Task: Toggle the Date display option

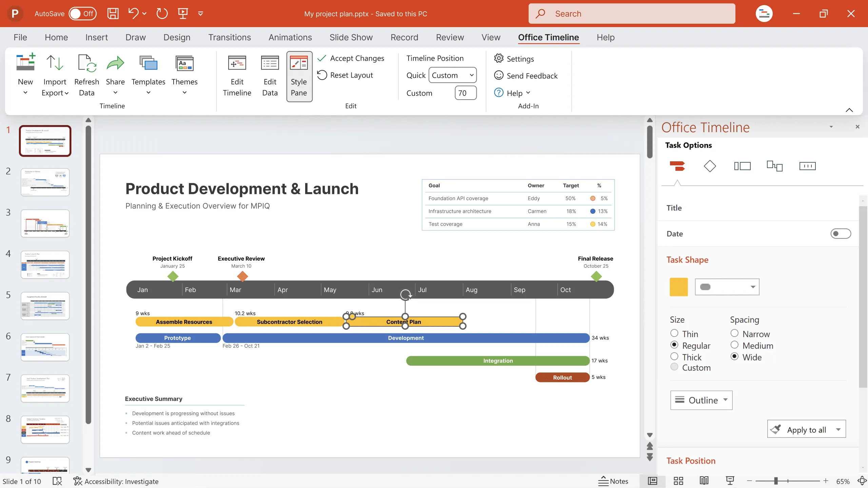Action: 841,233
